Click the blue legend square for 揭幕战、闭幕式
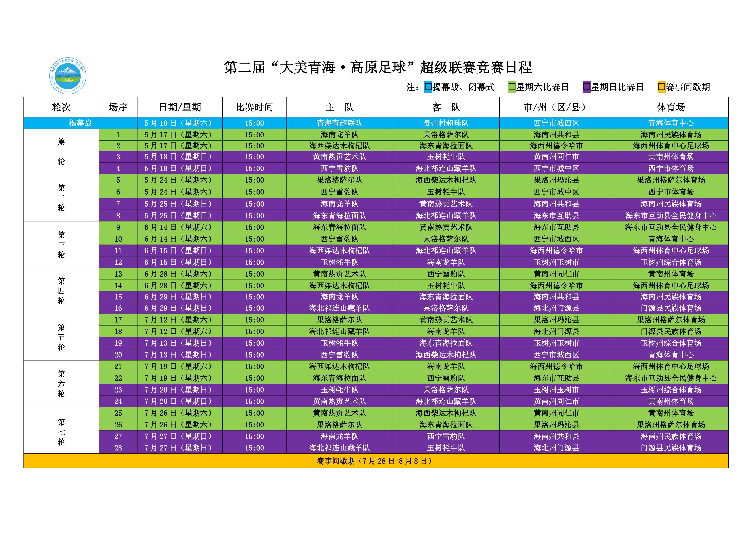756x535 pixels. click(428, 87)
